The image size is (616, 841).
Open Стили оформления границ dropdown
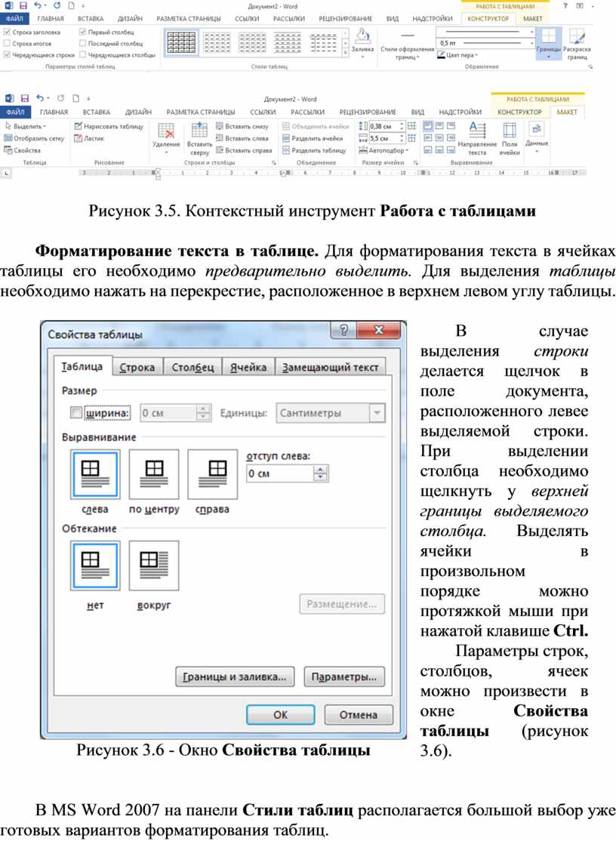(x=408, y=45)
